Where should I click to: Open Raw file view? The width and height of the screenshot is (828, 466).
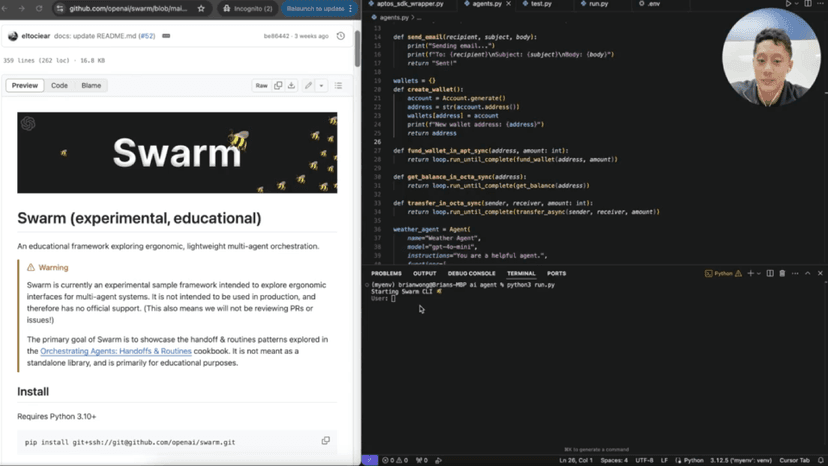coord(261,86)
